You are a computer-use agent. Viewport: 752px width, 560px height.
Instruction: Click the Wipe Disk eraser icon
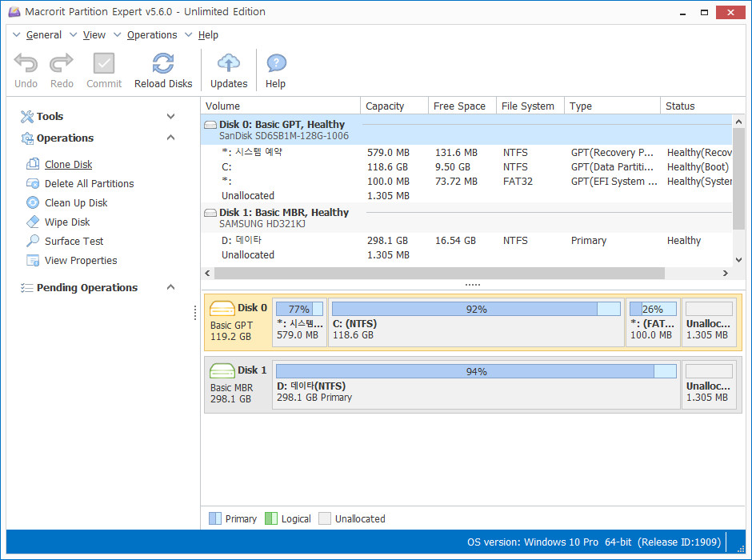(x=33, y=222)
